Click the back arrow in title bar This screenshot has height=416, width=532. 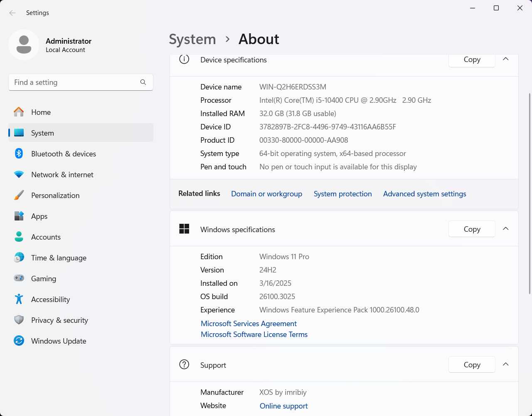12,13
